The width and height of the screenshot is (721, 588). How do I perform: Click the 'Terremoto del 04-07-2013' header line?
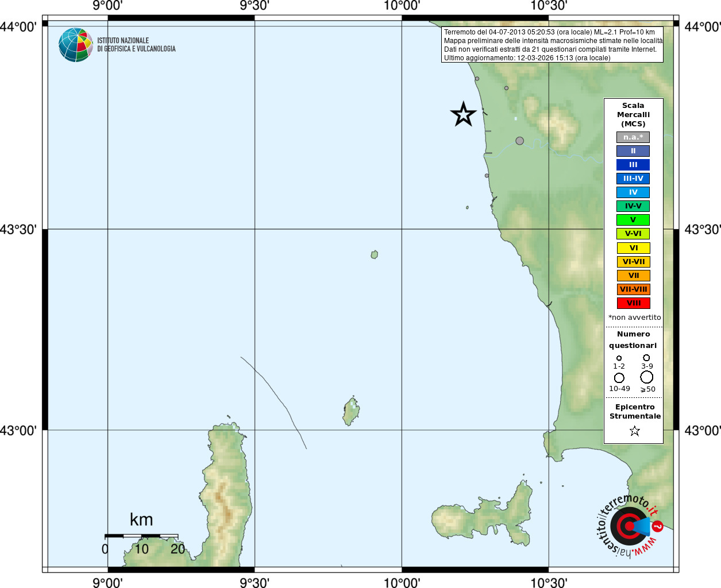(x=549, y=32)
